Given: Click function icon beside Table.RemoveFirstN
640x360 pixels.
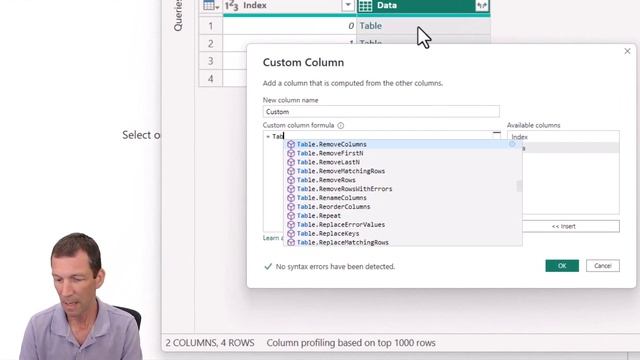Looking at the screenshot, I should [x=291, y=153].
